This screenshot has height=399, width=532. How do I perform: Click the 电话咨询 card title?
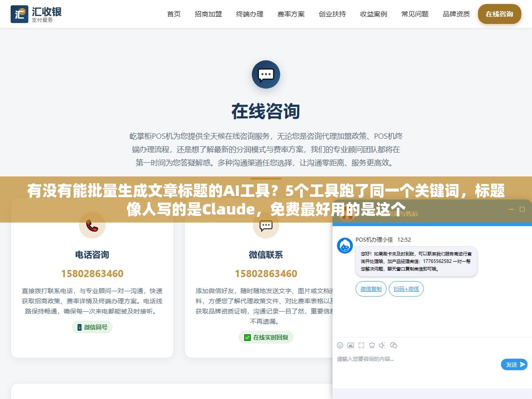click(x=92, y=255)
